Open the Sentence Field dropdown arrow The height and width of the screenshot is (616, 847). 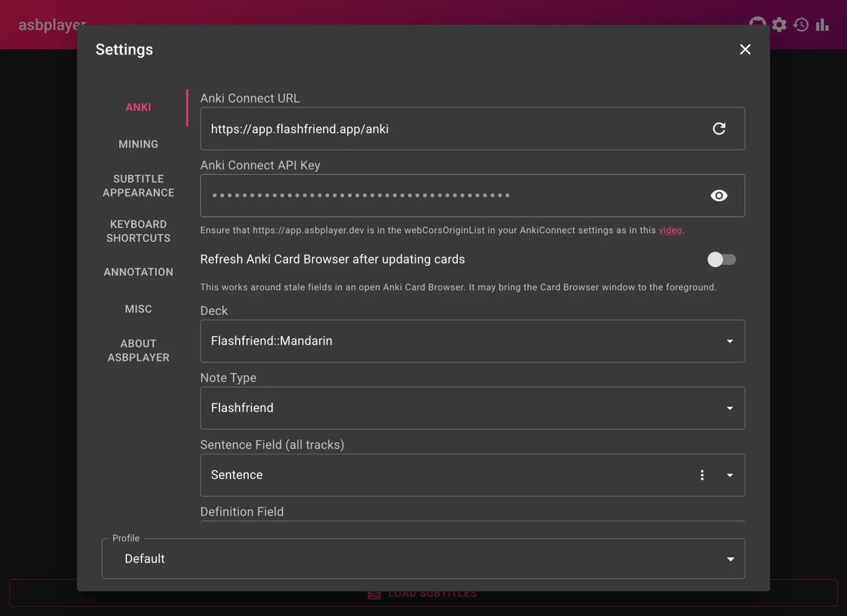tap(730, 476)
